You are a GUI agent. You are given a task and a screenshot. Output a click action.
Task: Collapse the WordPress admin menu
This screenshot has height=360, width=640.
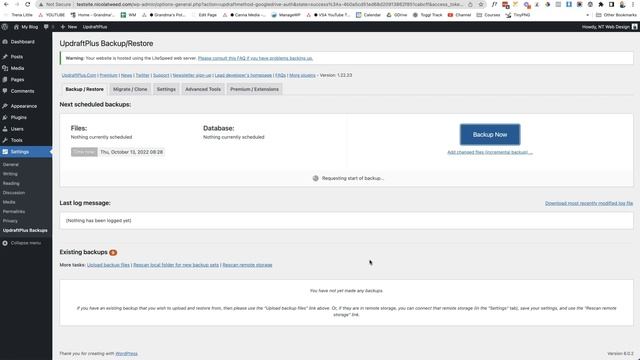[x=22, y=243]
